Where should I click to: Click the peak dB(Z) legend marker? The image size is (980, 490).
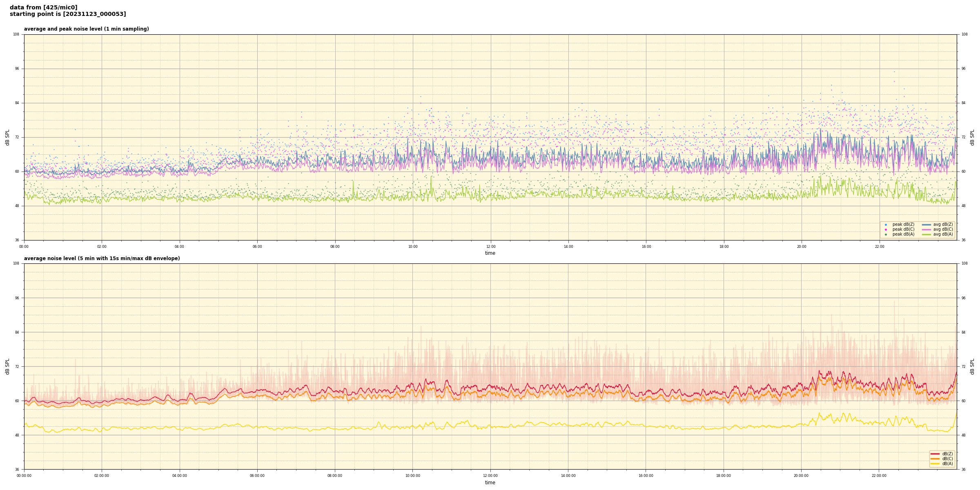pos(886,225)
